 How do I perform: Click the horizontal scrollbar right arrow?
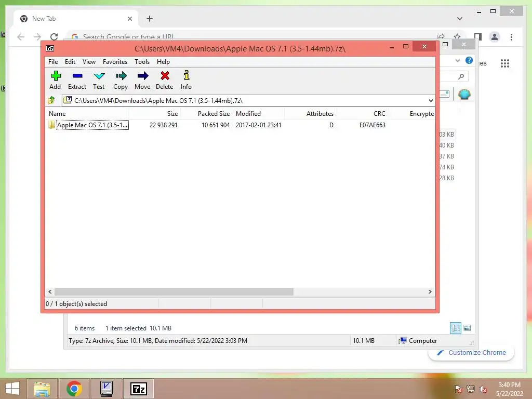click(430, 292)
